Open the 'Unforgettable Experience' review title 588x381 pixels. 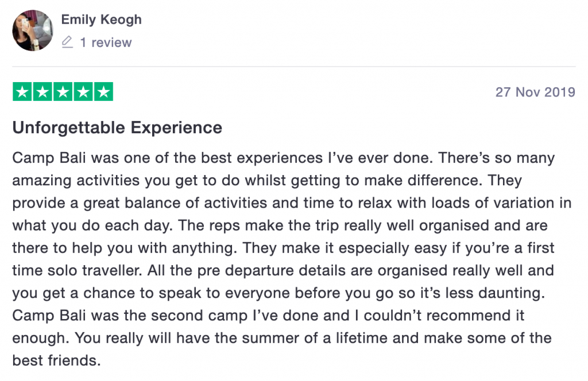[117, 128]
